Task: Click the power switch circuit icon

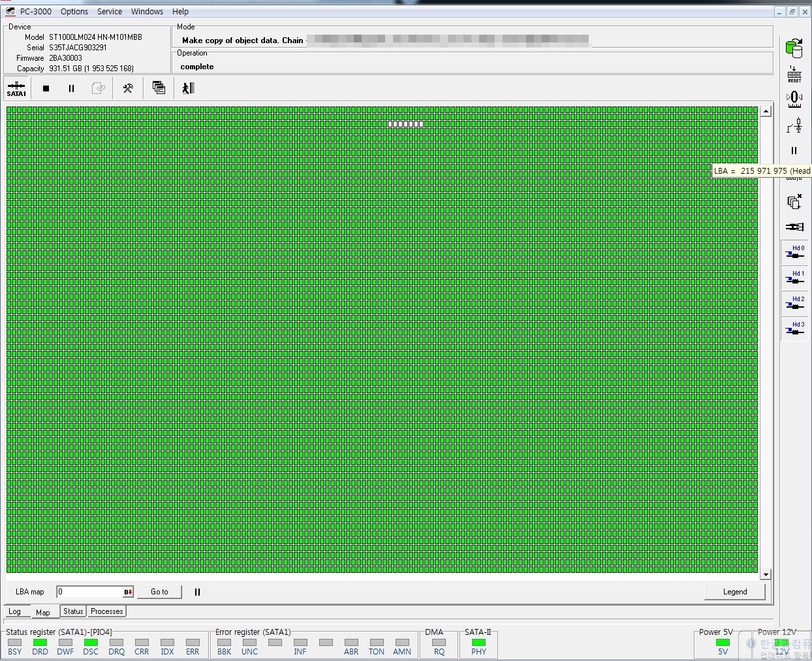Action: point(794,125)
